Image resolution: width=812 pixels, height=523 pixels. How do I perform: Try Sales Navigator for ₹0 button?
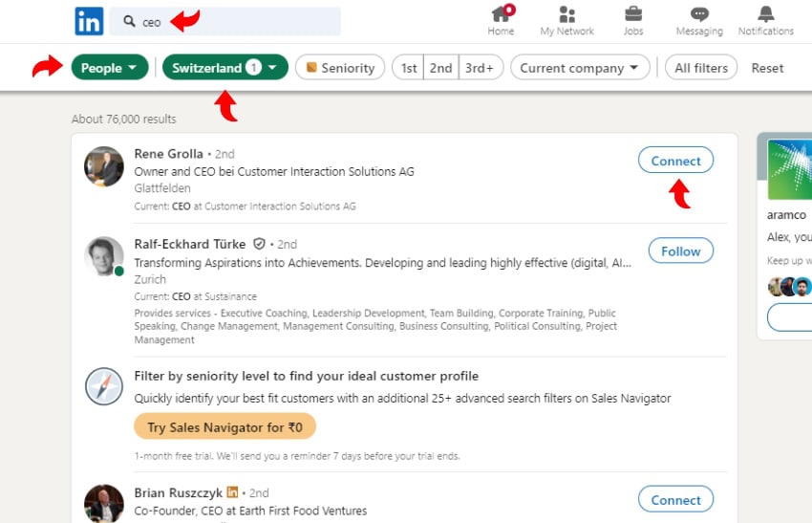pos(224,426)
